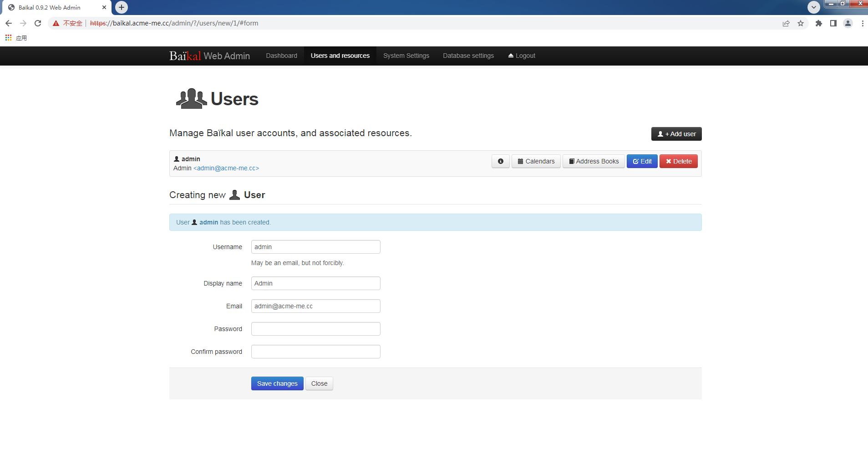Close the Baïkal 0.9.2 Web Admin tab
The width and height of the screenshot is (868, 470).
(x=104, y=7)
